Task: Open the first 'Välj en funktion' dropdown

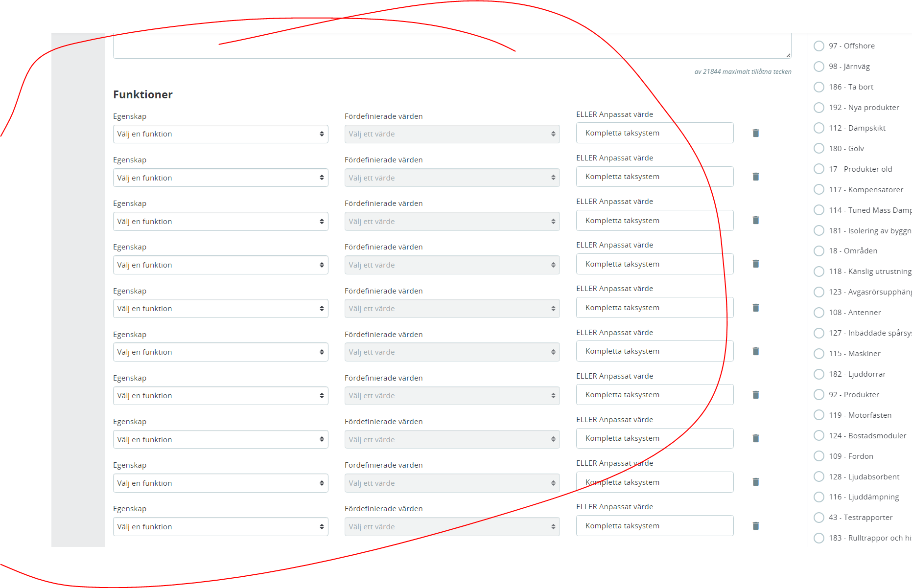Action: pos(221,134)
